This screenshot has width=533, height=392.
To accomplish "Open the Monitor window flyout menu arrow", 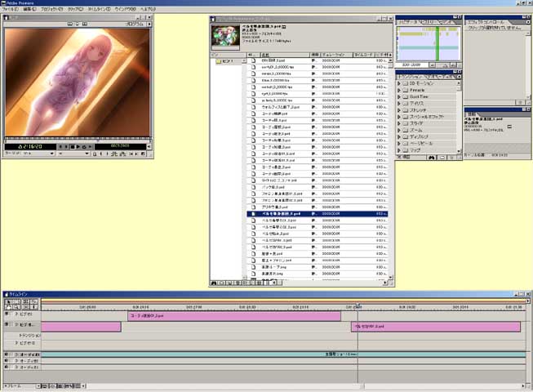I will click(149, 24).
